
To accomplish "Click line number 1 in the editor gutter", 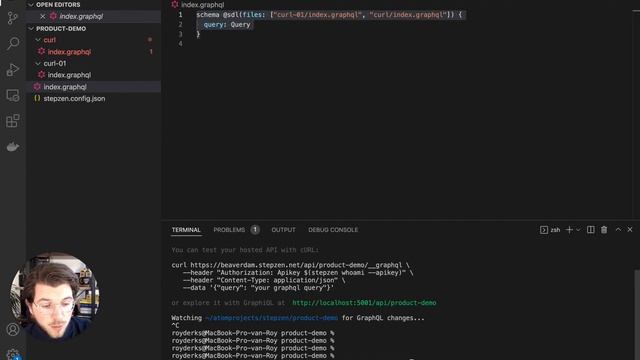I will pyautogui.click(x=180, y=15).
